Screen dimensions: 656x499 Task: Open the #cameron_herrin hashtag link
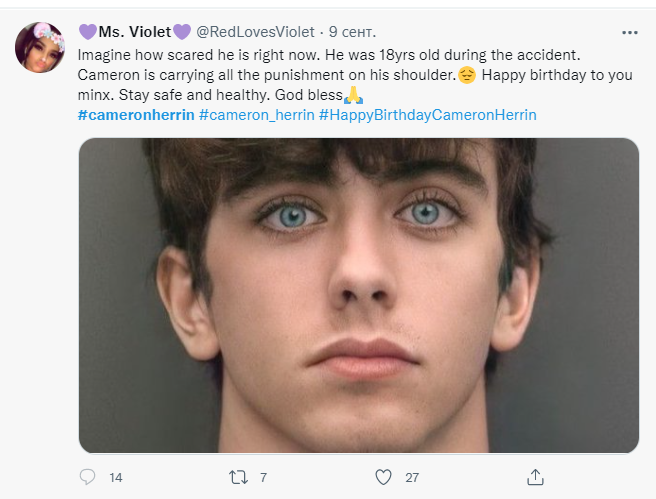(256, 115)
